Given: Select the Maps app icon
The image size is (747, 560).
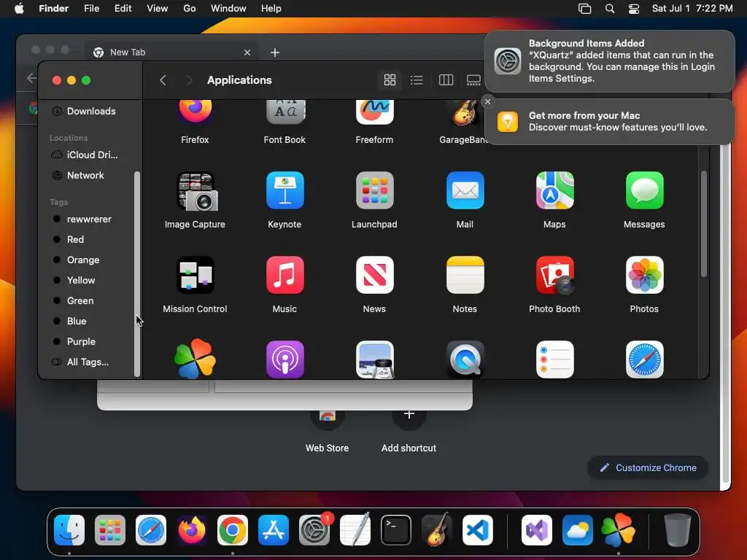Looking at the screenshot, I should click(554, 190).
